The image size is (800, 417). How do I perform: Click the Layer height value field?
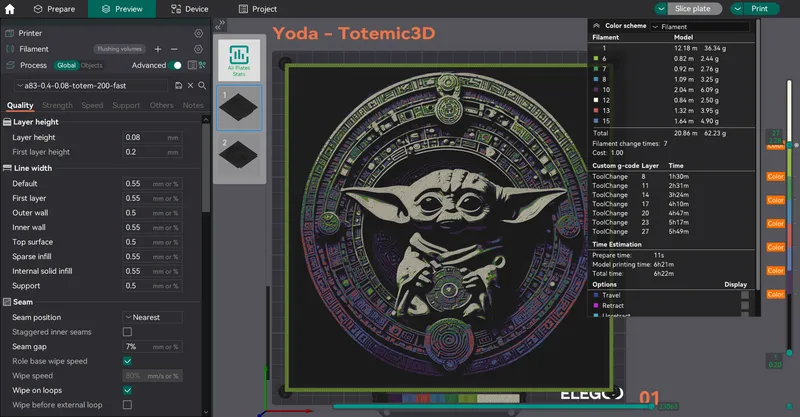(x=153, y=137)
